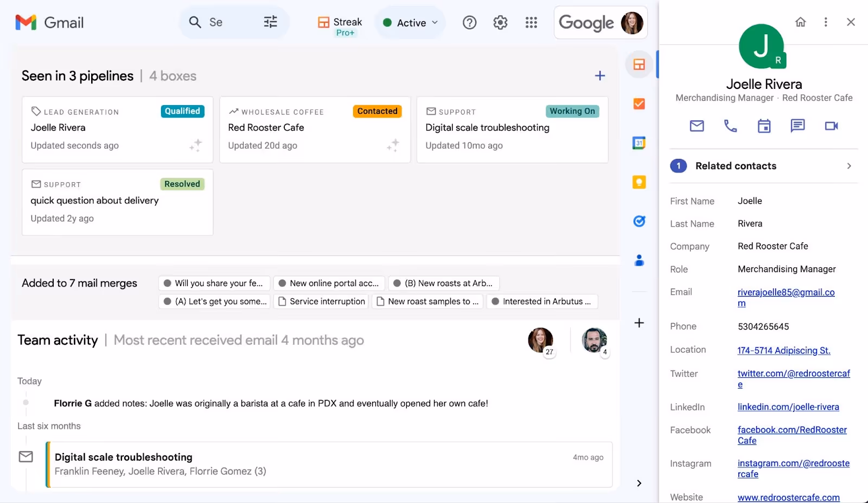
Task: Open the Help question mark icon
Action: [x=469, y=22]
